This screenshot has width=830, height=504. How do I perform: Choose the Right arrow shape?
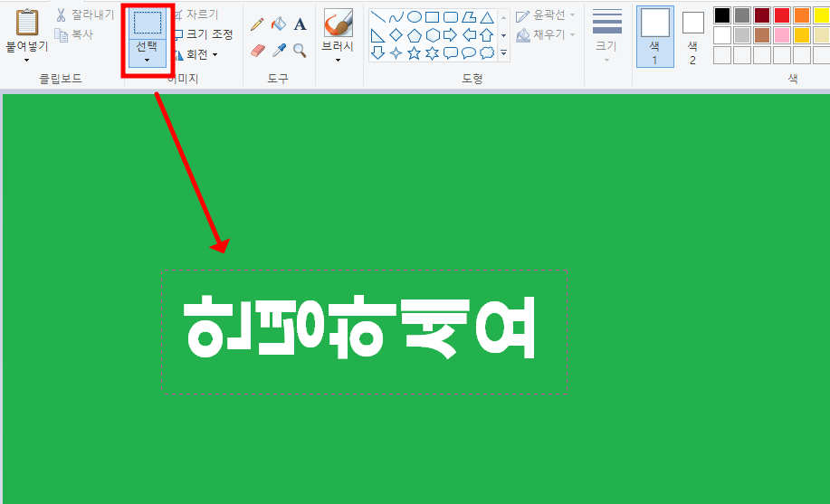pos(451,35)
